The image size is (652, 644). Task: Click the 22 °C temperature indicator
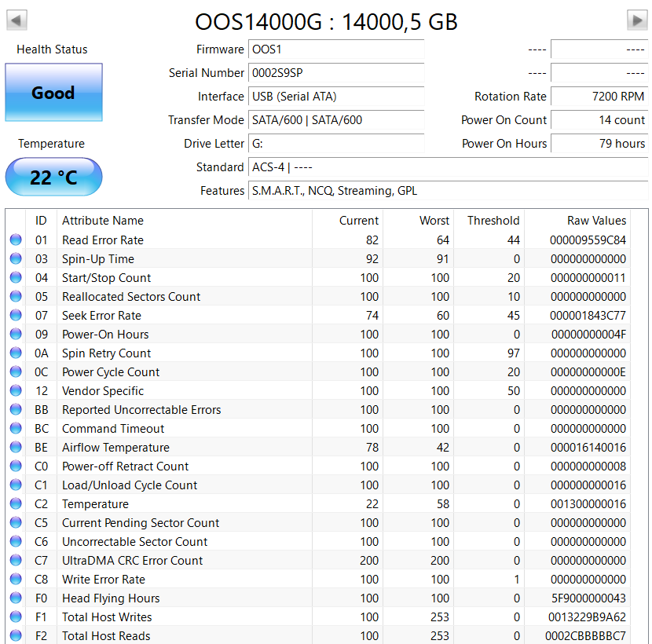(53, 177)
